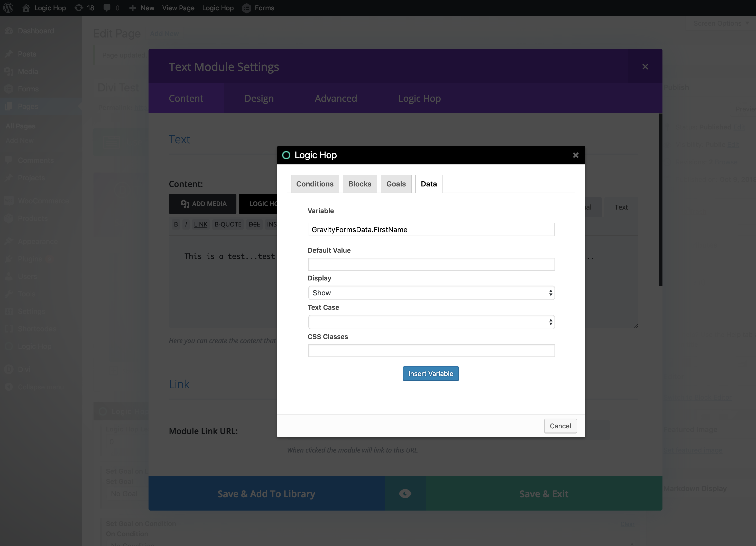The image size is (756, 546).
Task: Click the bold B editor button
Action: coord(176,224)
